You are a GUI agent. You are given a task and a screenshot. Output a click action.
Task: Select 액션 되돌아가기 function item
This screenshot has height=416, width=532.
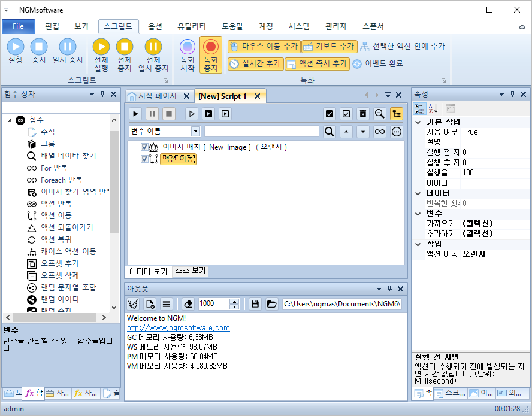67,227
